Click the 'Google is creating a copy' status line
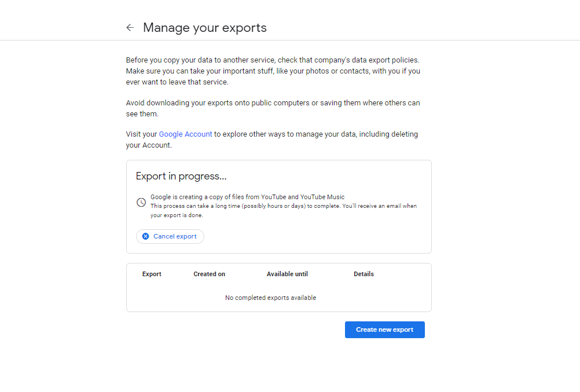Screen dimensions: 580x392 coord(247,197)
